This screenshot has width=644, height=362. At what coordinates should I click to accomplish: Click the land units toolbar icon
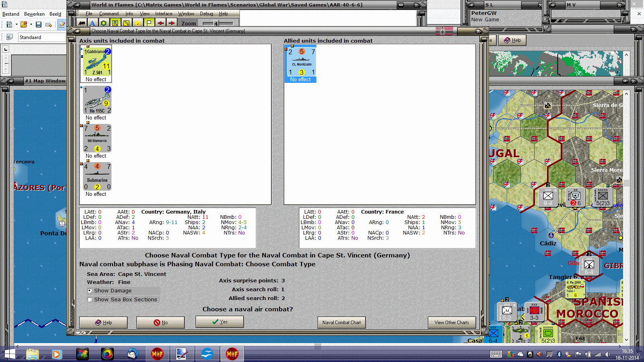click(82, 23)
